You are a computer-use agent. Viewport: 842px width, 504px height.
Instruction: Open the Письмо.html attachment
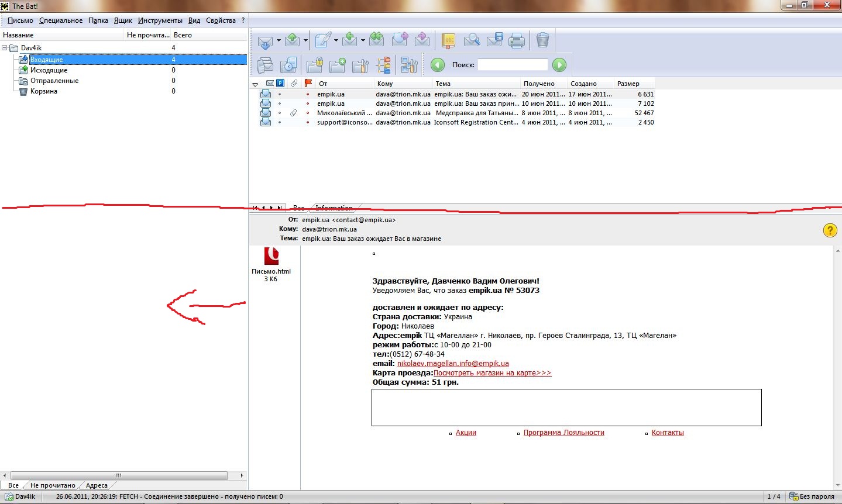pyautogui.click(x=271, y=264)
